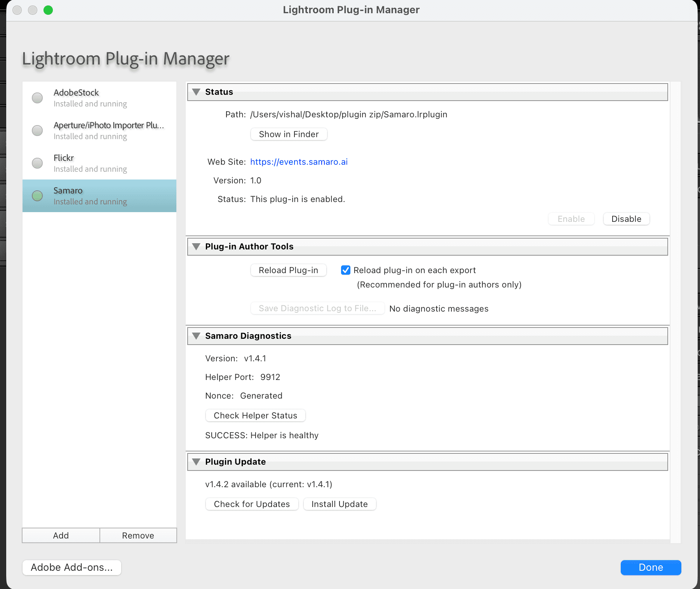
Task: Click Check Helper Status button
Action: [255, 415]
